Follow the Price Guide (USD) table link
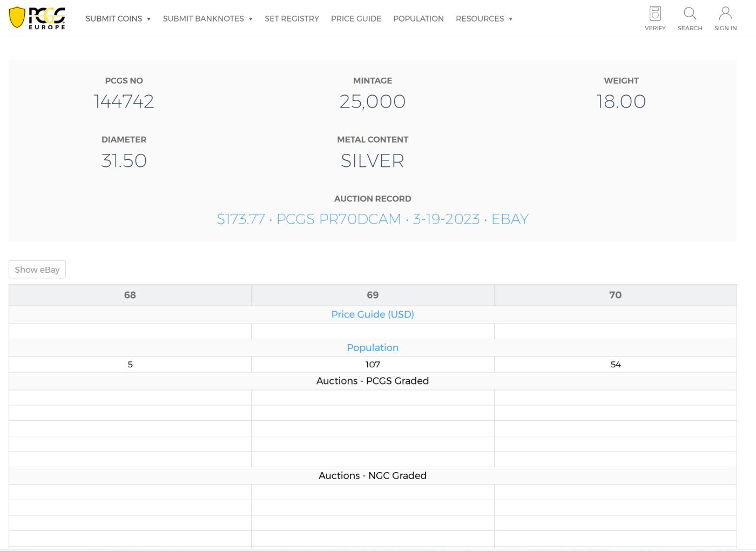 pos(372,314)
